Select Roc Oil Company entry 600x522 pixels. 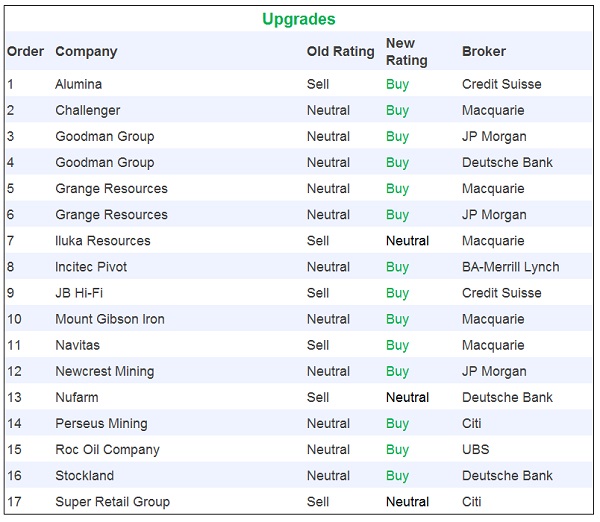click(x=107, y=450)
